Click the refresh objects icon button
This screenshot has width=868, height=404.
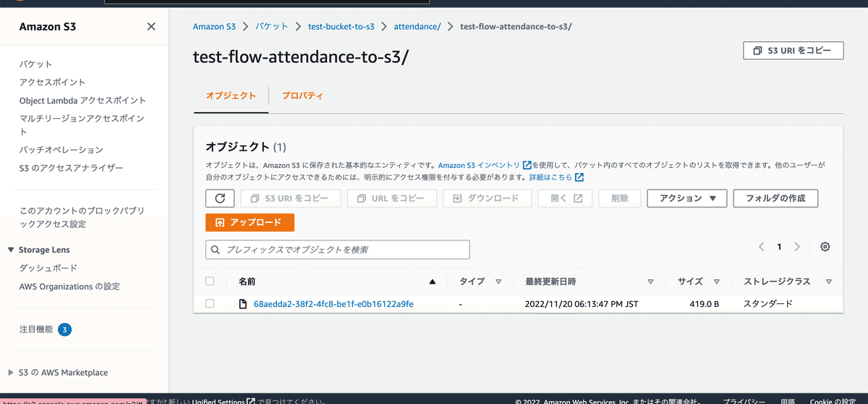(220, 198)
